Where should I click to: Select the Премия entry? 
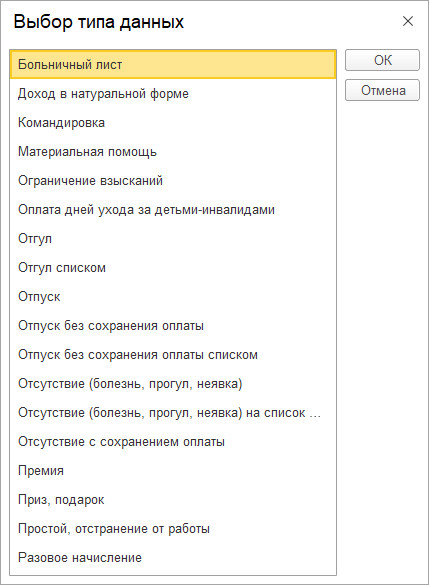[173, 471]
